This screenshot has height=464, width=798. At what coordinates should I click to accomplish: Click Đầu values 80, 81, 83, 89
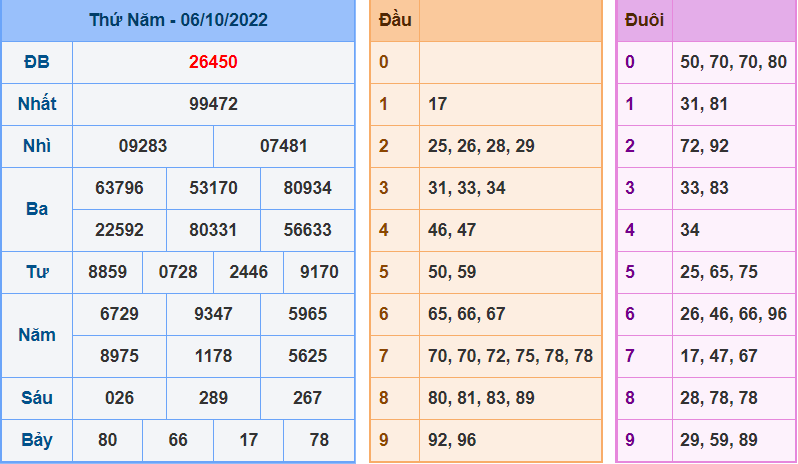tap(481, 398)
